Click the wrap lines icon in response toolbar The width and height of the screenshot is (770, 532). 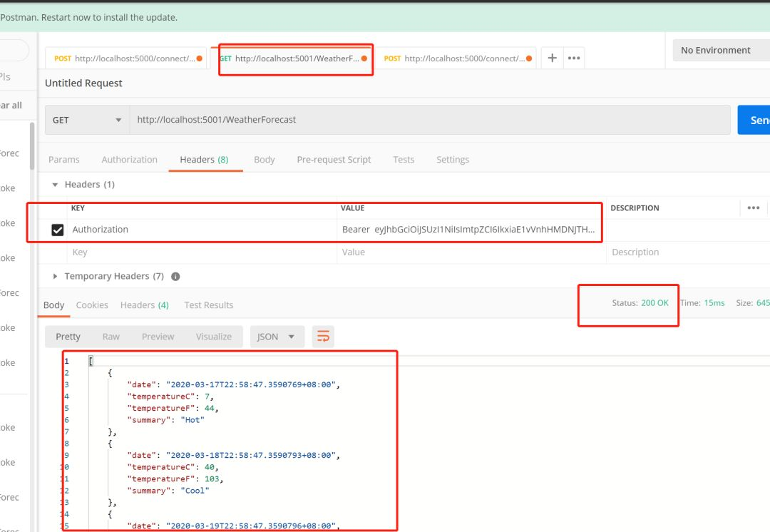click(x=323, y=337)
